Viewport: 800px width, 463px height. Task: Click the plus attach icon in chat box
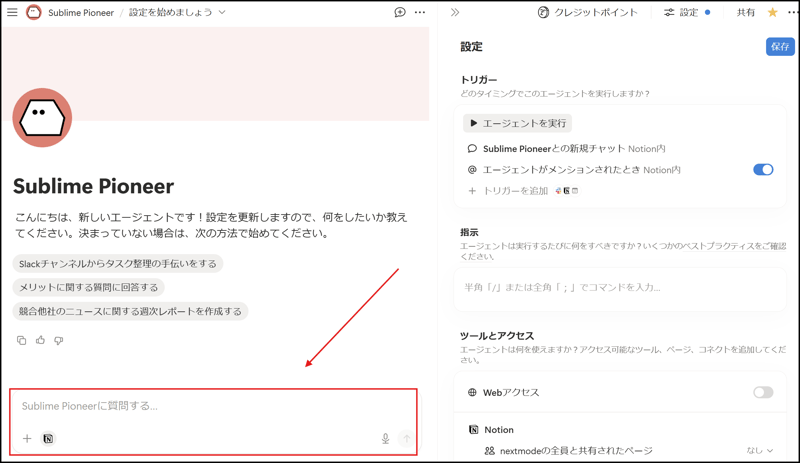[x=27, y=438]
